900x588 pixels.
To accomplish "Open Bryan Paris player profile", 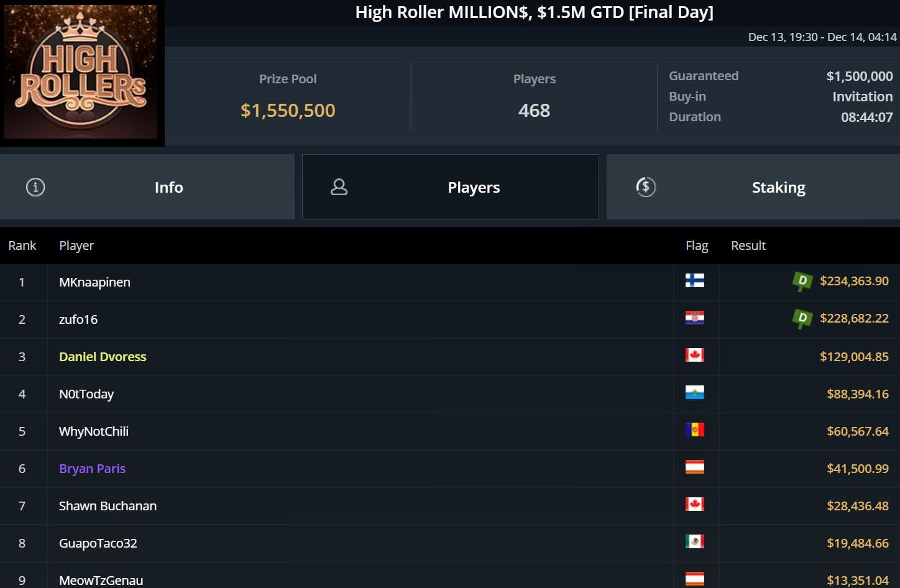I will tap(92, 469).
